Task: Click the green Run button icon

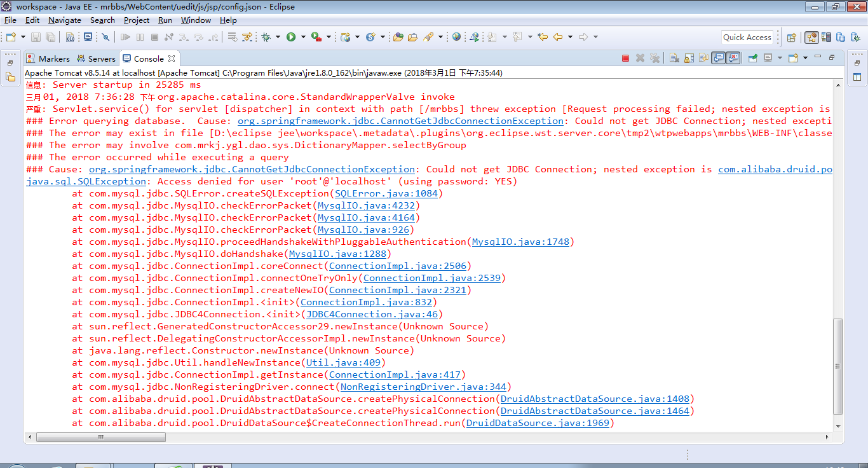Action: (291, 37)
